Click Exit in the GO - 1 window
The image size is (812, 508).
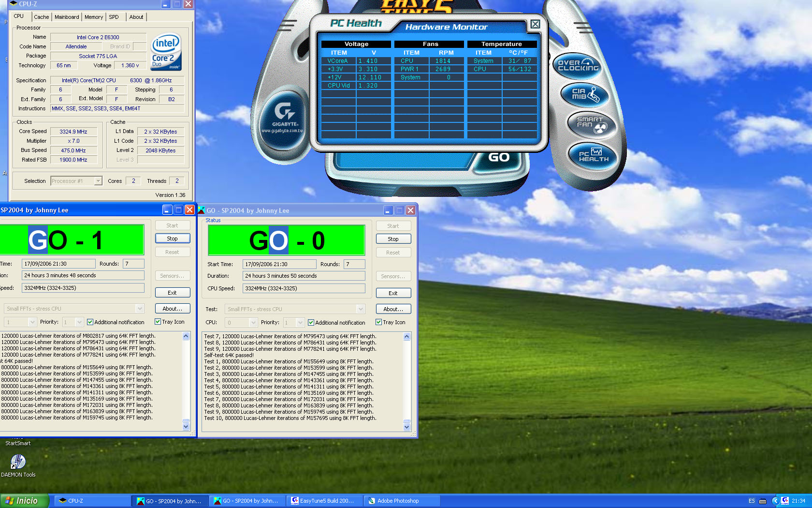click(173, 293)
